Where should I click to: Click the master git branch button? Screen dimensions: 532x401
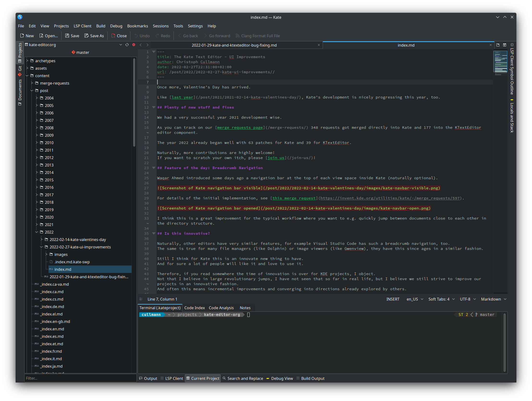[x=80, y=52]
